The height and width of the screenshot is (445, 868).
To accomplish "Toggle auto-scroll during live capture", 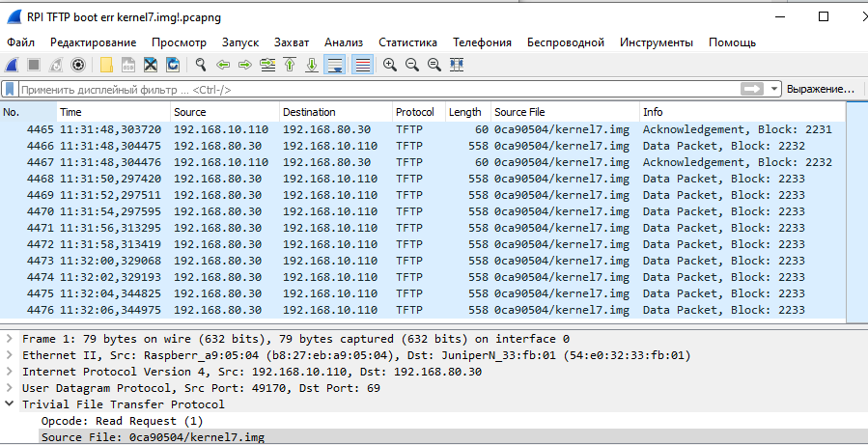I will (x=334, y=65).
